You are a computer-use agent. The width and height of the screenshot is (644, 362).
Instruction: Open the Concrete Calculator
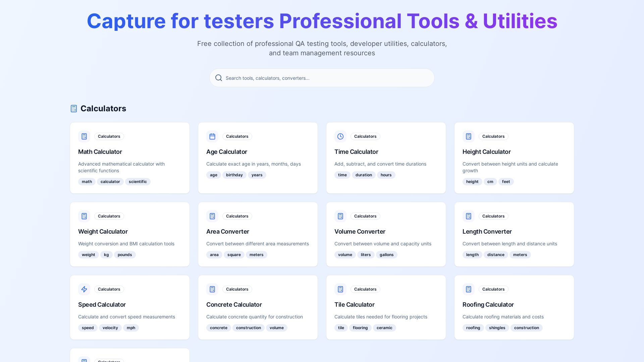pos(234,305)
